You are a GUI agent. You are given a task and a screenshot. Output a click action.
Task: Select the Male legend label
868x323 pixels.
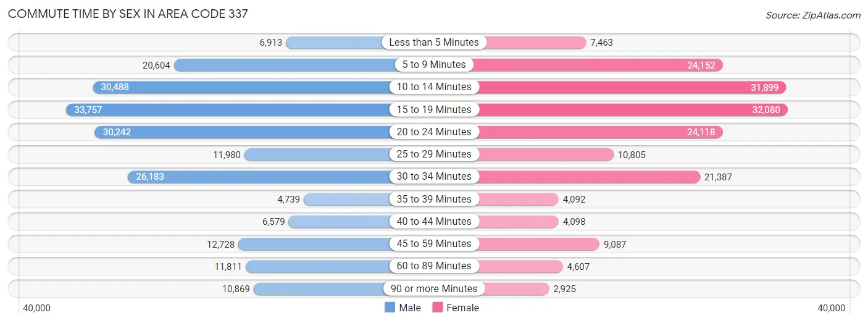(410, 308)
